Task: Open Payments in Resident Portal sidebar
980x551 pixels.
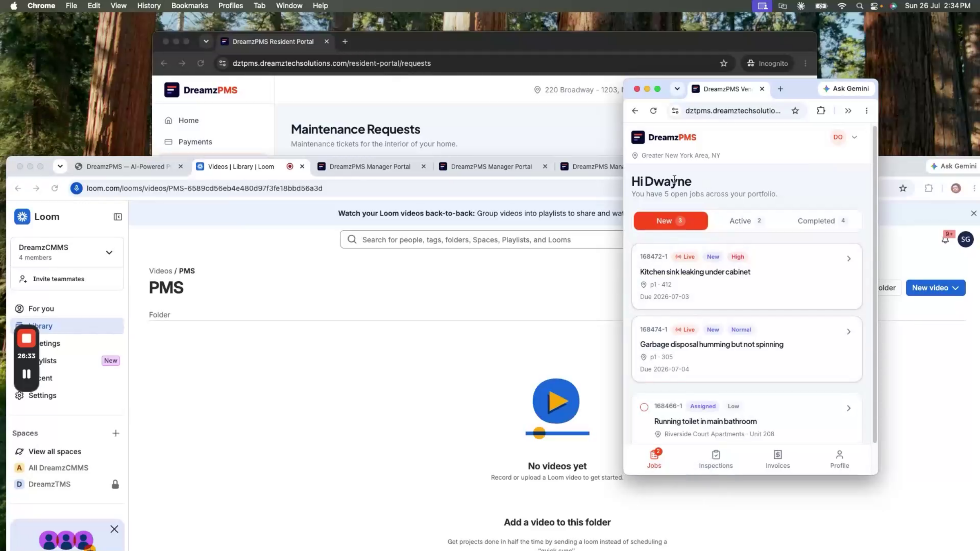Action: click(195, 142)
